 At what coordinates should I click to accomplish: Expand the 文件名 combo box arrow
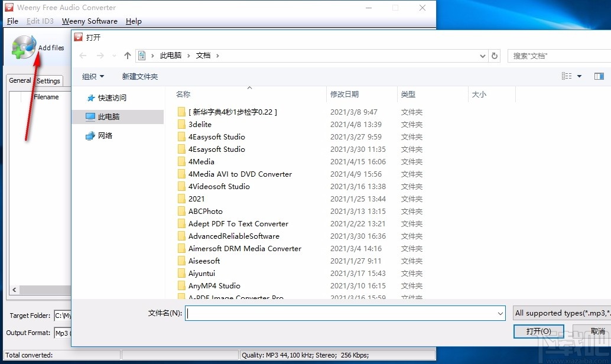tap(500, 313)
